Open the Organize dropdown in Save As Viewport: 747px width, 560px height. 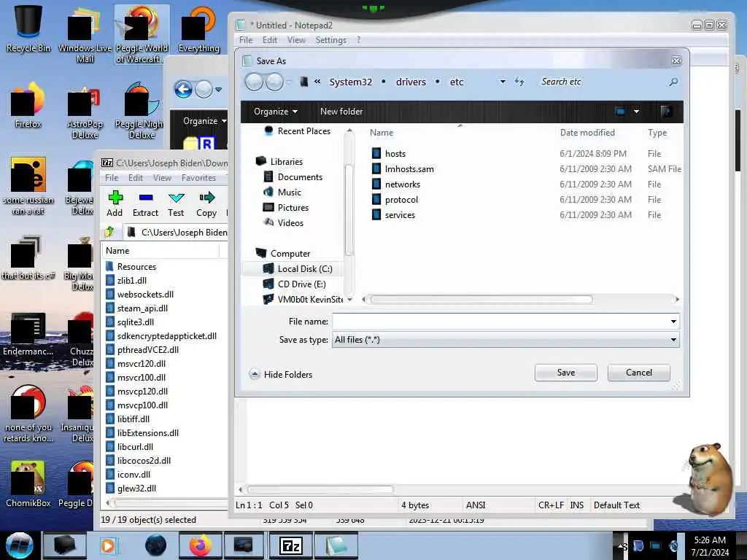tap(275, 112)
